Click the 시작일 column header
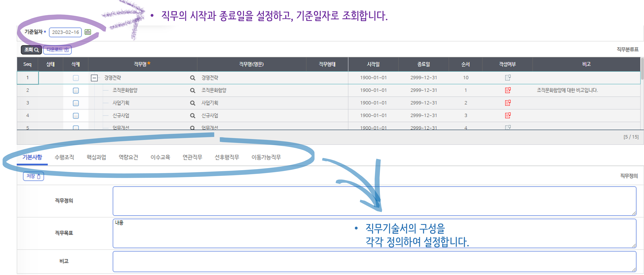 click(373, 64)
